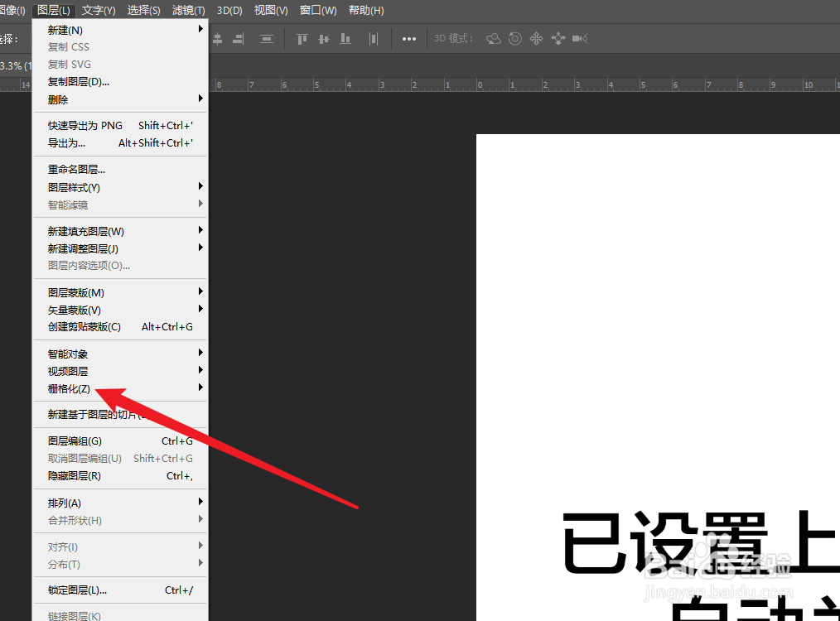Click the 对齐(I) menu entry
The width and height of the screenshot is (840, 621).
[x=121, y=546]
